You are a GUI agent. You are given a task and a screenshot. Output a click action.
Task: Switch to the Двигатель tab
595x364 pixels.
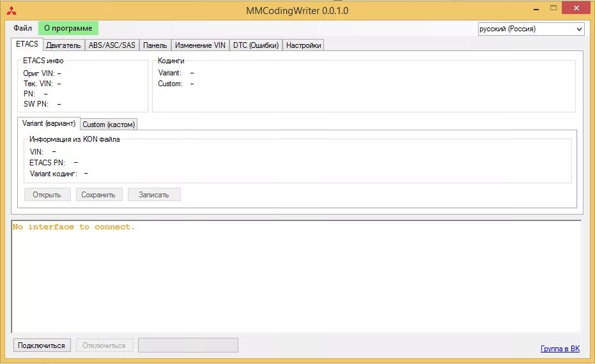63,45
